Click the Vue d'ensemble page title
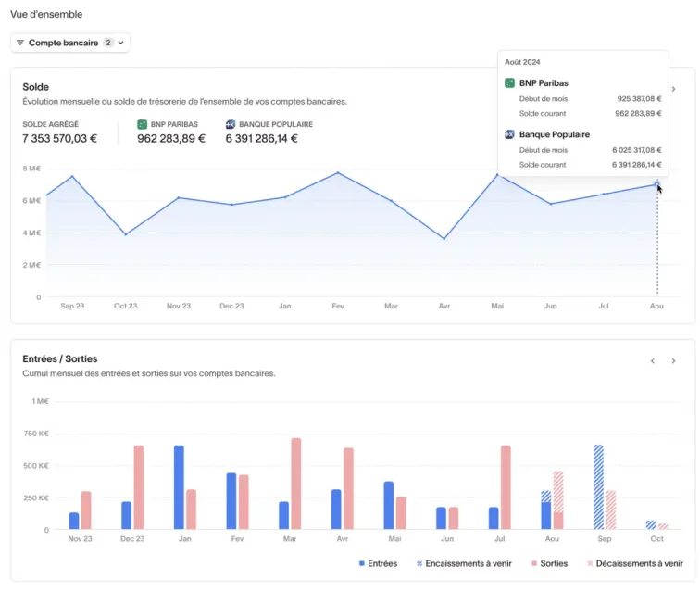The width and height of the screenshot is (700, 591). click(x=46, y=14)
